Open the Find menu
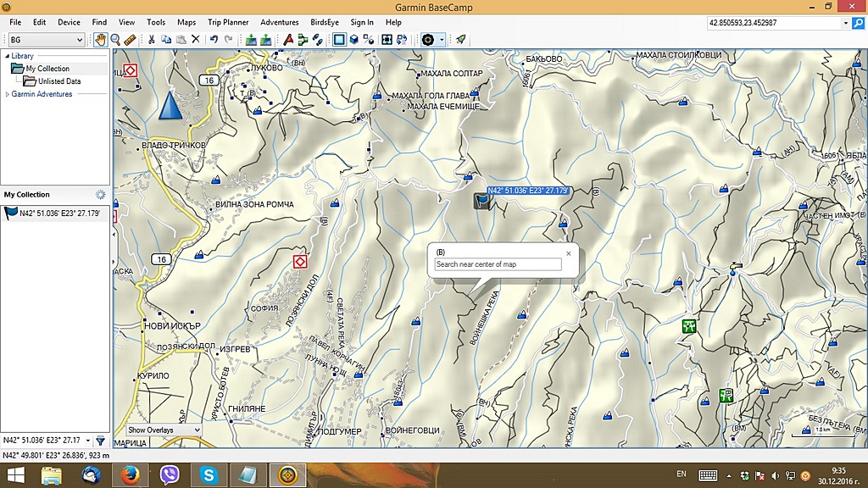868x488 pixels. coord(100,22)
